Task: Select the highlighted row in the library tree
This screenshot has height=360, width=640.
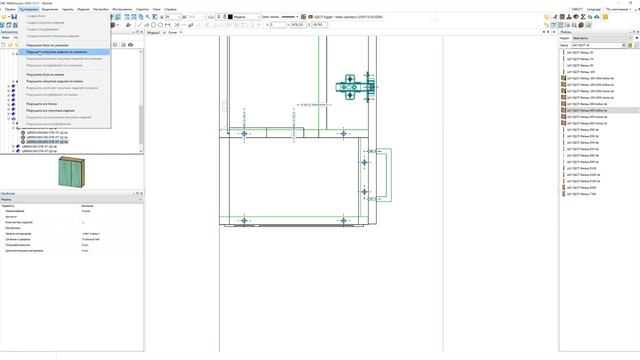Action: (x=47, y=142)
